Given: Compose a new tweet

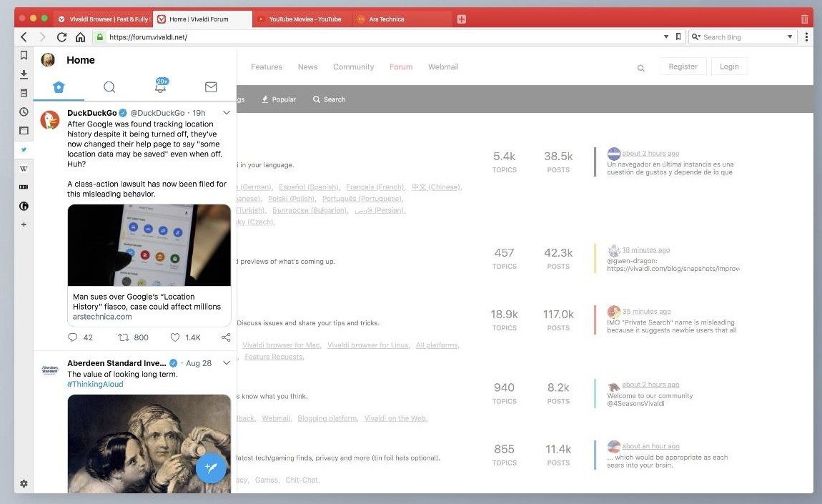Looking at the screenshot, I should pos(211,468).
